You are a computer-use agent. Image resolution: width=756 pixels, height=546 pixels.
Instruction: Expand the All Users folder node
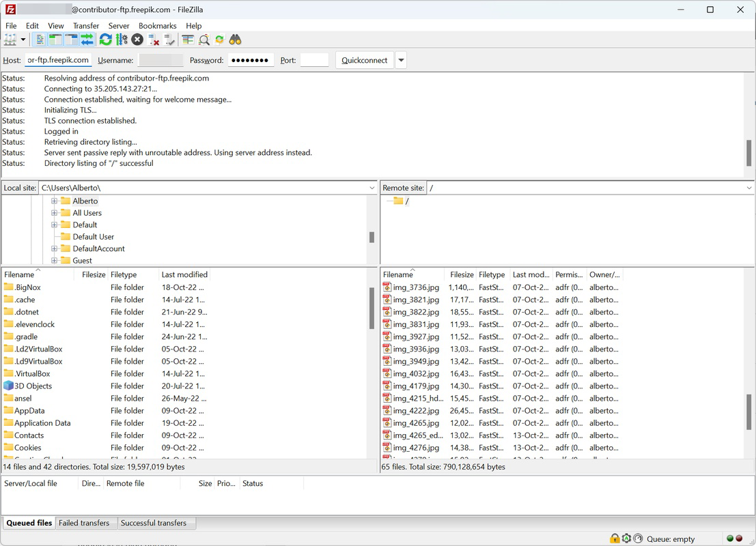click(55, 212)
